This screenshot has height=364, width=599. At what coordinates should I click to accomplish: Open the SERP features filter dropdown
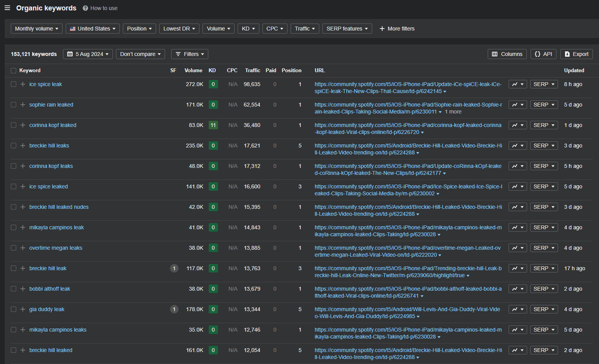347,28
